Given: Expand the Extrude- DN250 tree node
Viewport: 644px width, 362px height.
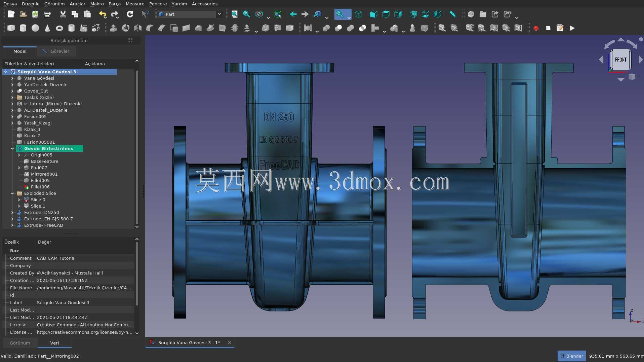Looking at the screenshot, I should (x=12, y=212).
